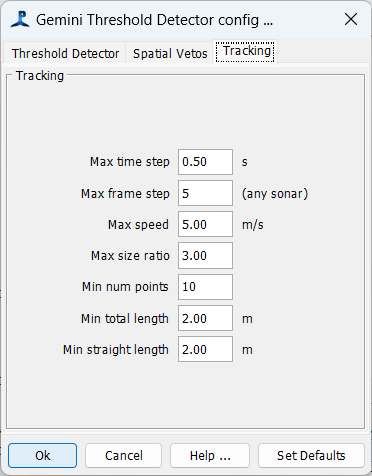372x476 pixels.
Task: Select the Max size ratio field
Action: 205,256
